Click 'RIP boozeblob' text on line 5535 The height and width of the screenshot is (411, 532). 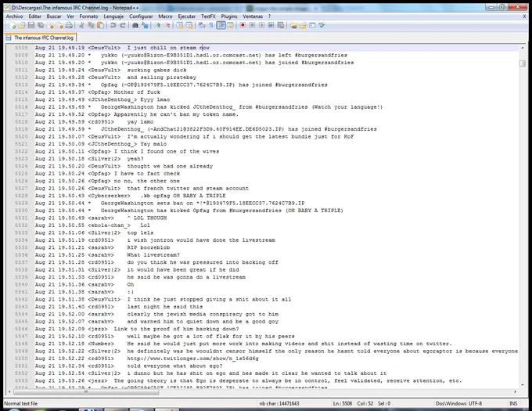149,247
